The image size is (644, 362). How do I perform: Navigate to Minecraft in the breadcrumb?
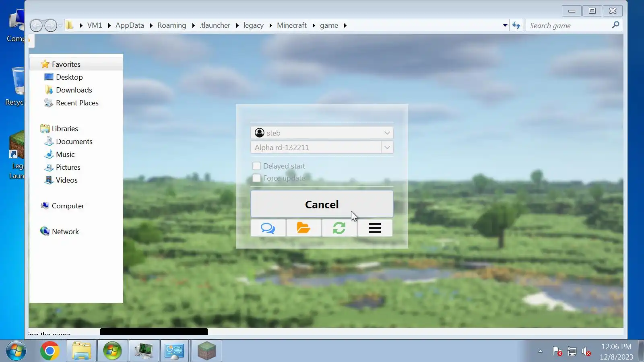(292, 25)
